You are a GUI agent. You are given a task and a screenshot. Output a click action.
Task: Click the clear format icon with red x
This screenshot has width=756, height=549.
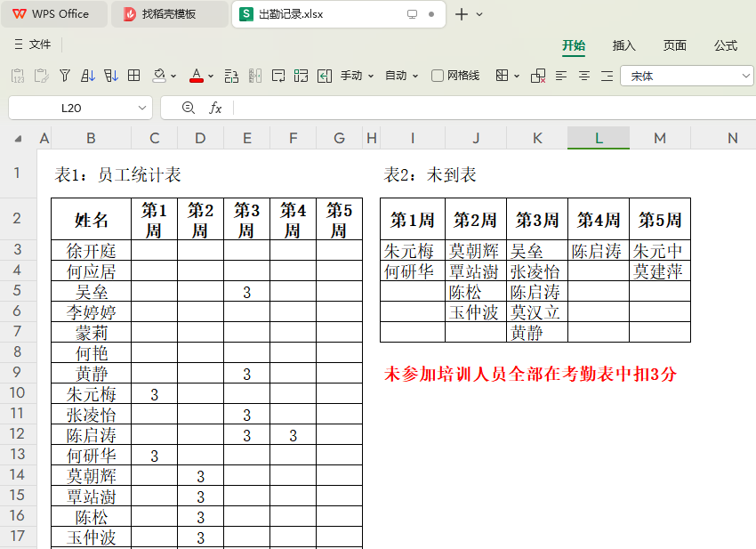537,76
